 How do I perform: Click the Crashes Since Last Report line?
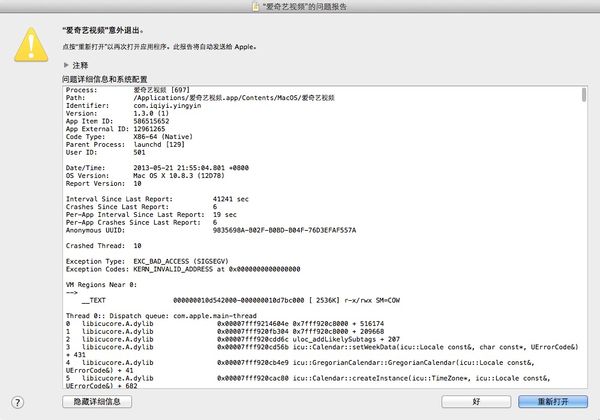coord(141,207)
